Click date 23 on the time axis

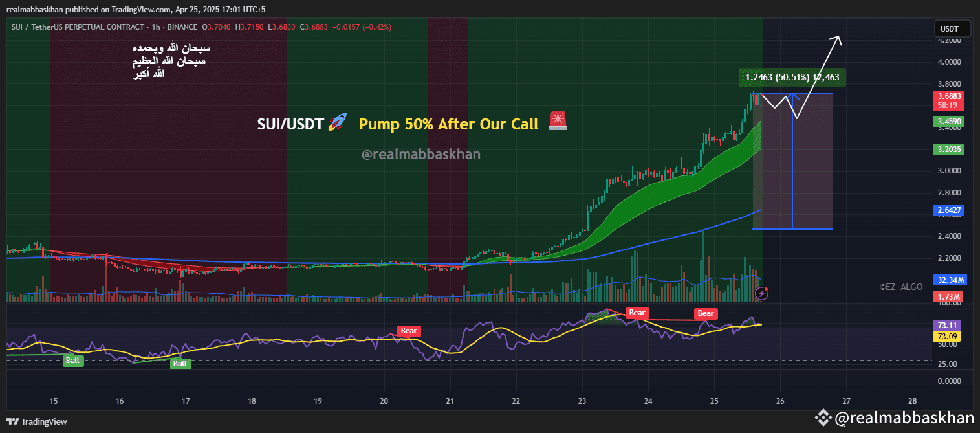tap(582, 401)
